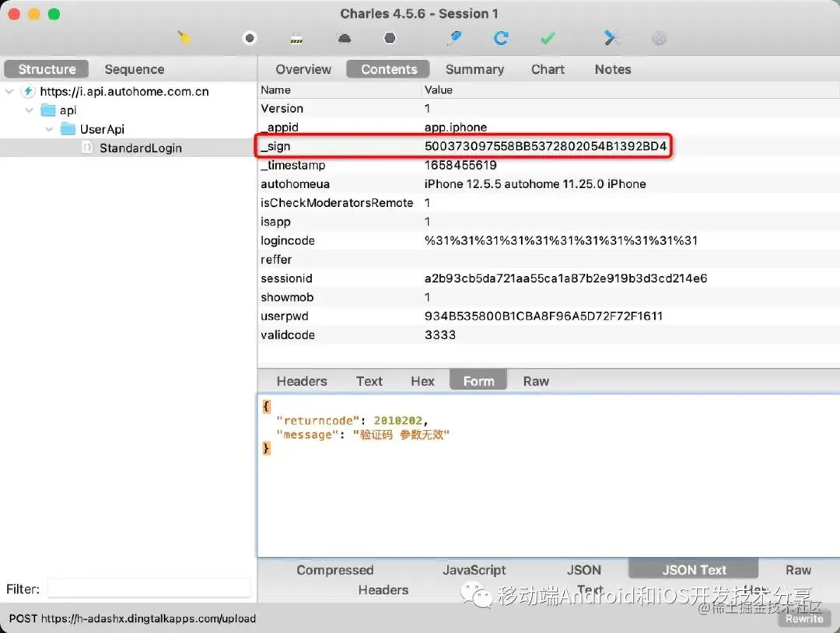Screen dimensions: 840x633
Task: Click the message line in response JSON
Action: tap(362, 435)
